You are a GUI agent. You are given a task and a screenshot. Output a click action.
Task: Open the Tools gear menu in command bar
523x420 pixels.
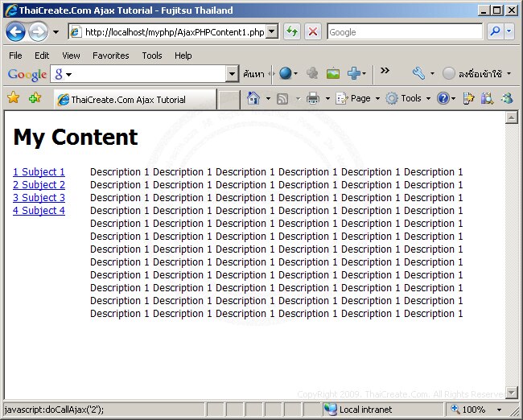[x=408, y=98]
